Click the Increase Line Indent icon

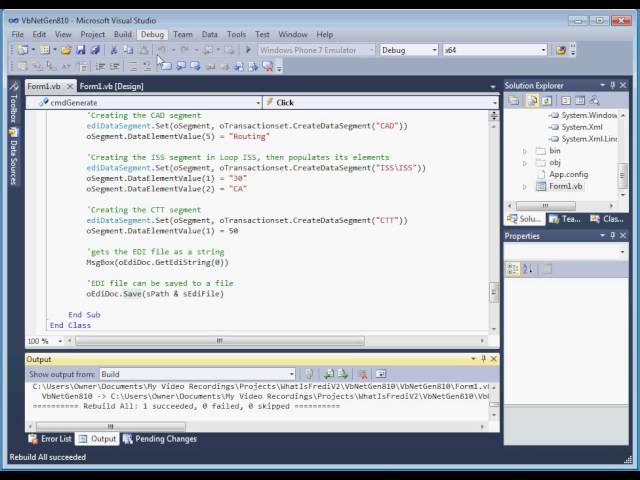tap(115, 66)
